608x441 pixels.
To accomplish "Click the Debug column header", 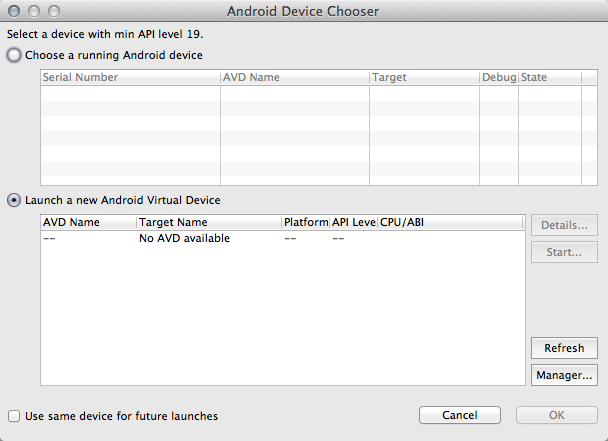I will 498,77.
